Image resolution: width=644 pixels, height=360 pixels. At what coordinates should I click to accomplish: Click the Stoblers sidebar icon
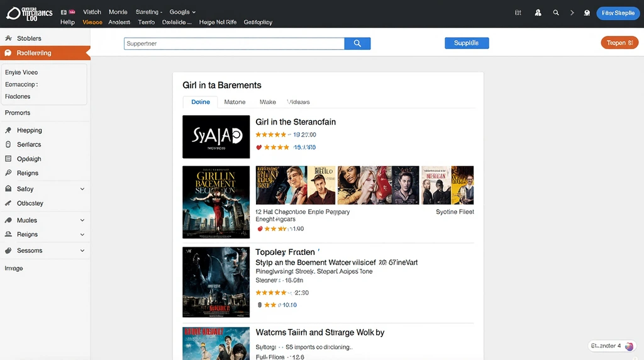pyautogui.click(x=8, y=38)
